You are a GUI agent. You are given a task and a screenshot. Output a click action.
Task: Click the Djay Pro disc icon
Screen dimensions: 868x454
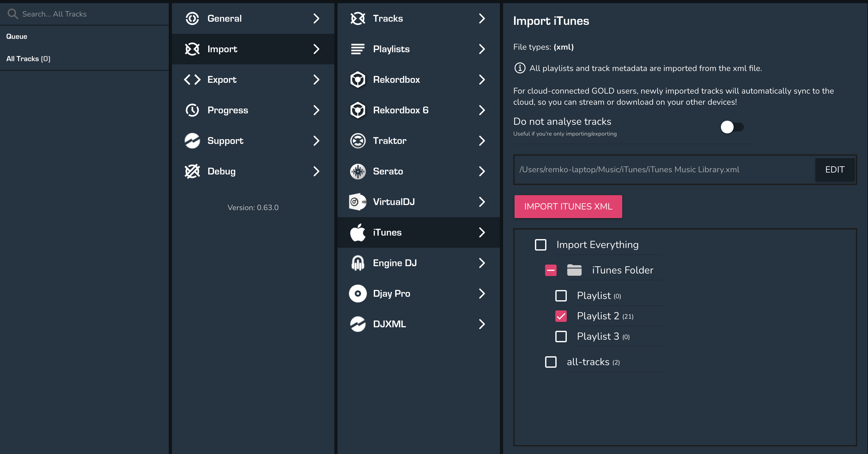358,294
